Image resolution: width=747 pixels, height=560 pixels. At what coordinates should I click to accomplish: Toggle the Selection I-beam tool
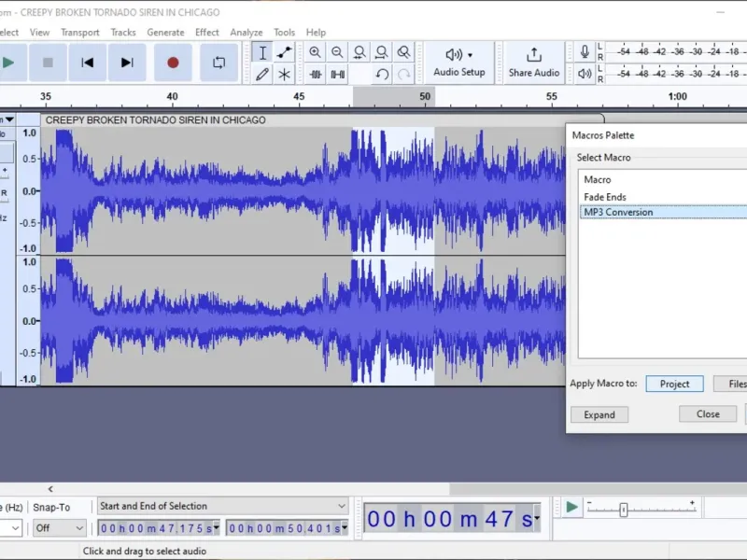(x=262, y=52)
